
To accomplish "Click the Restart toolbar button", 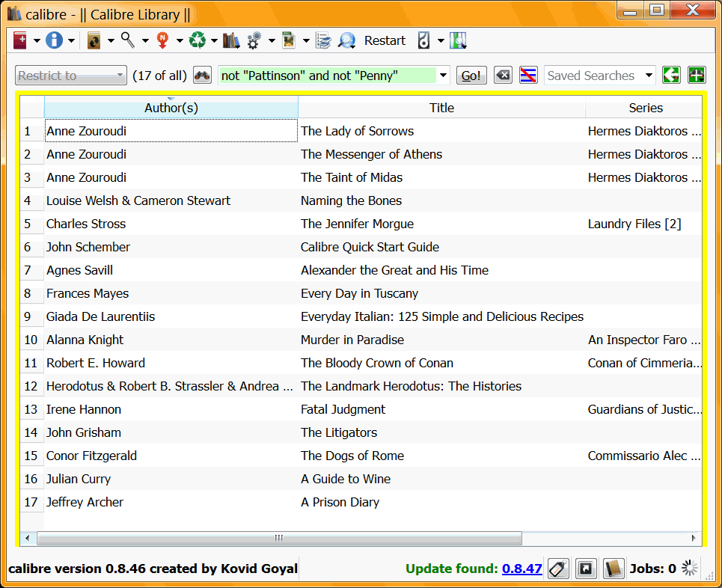I will [385, 40].
